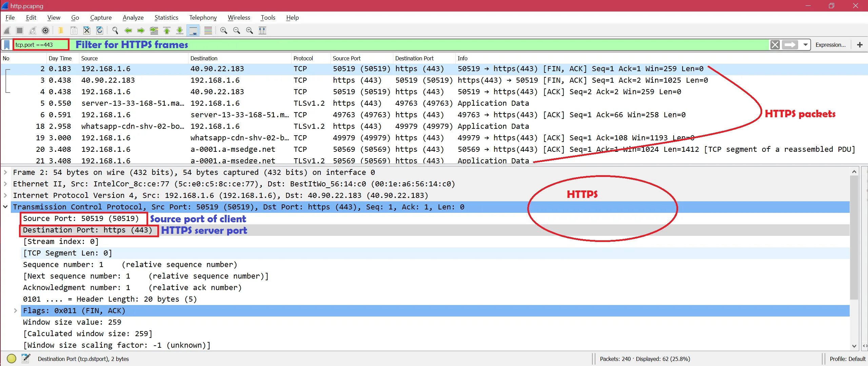Click the packet details vertical scrollbar

click(854, 237)
